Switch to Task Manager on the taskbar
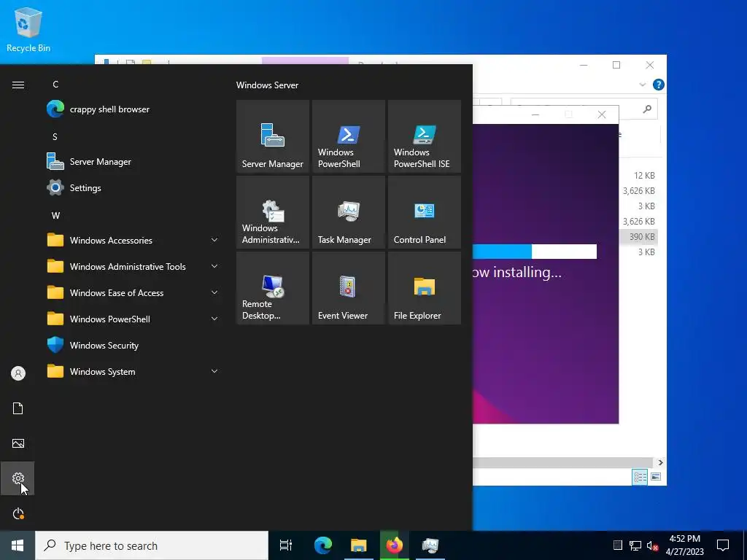This screenshot has height=560, width=747. tap(430, 545)
